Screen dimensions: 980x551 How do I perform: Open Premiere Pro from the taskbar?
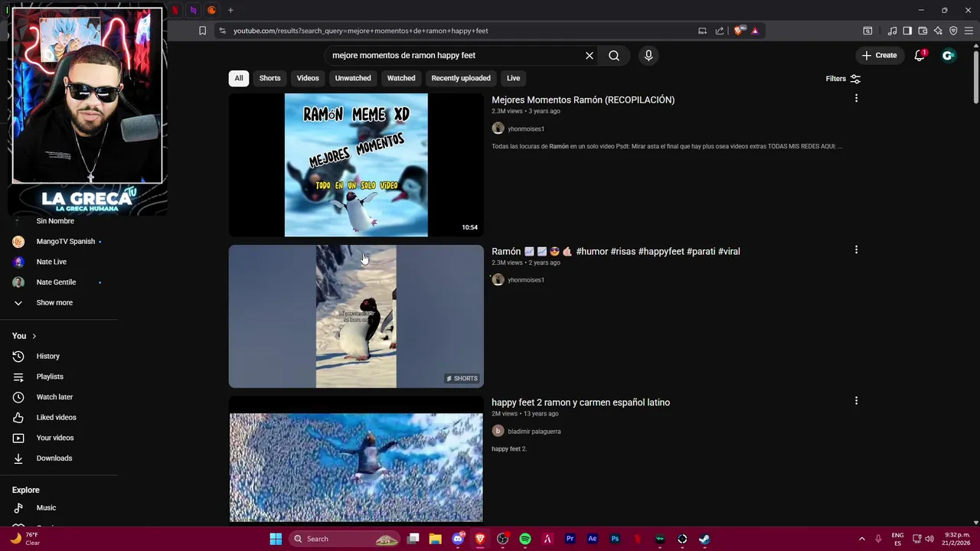point(570,539)
